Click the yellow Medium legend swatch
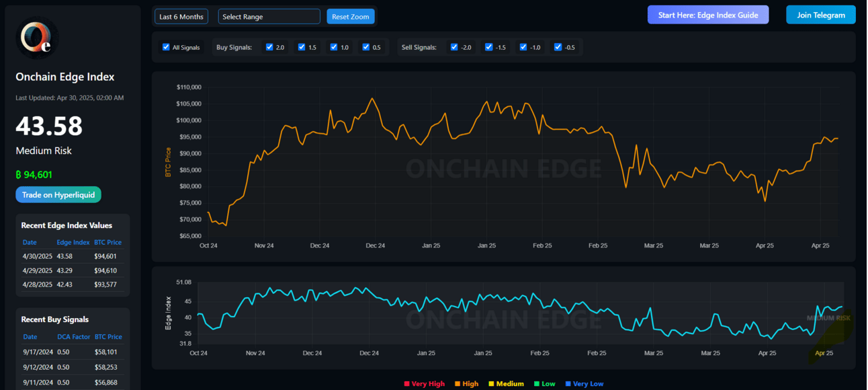This screenshot has width=868, height=390. pyautogui.click(x=491, y=384)
